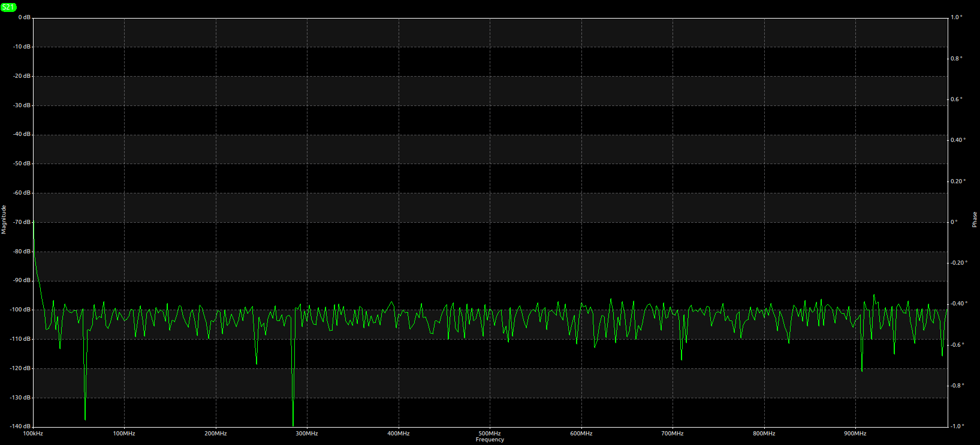Click the 400MHz frequency label
The image size is (980, 445).
coord(399,434)
